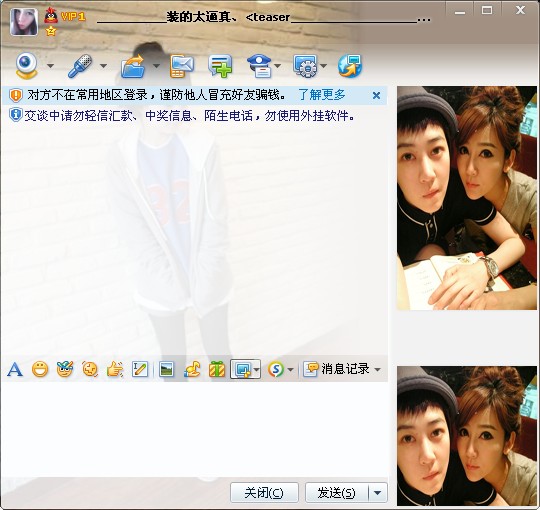Open remote desktop gear monitor icon
The width and height of the screenshot is (540, 510).
pos(305,65)
